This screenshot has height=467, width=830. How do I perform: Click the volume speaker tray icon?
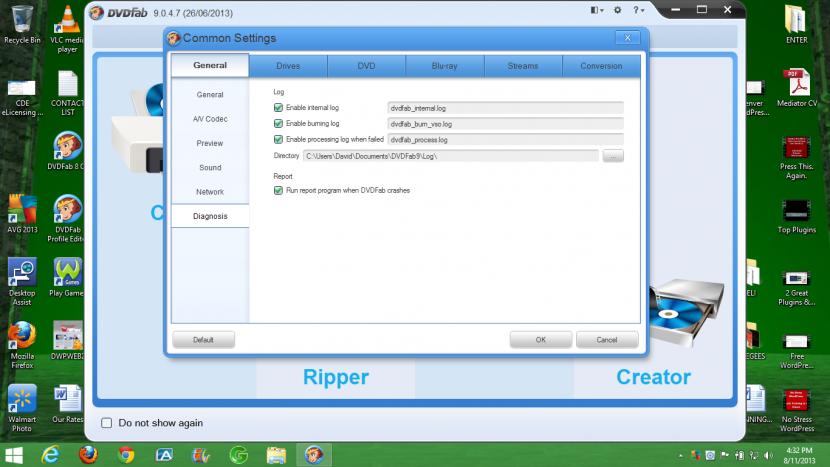click(769, 455)
